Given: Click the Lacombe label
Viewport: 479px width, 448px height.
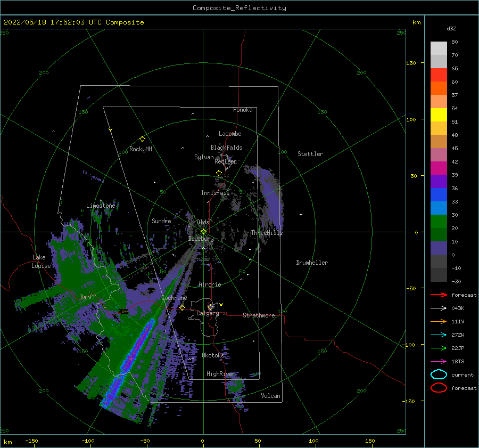Looking at the screenshot, I should pos(230,134).
